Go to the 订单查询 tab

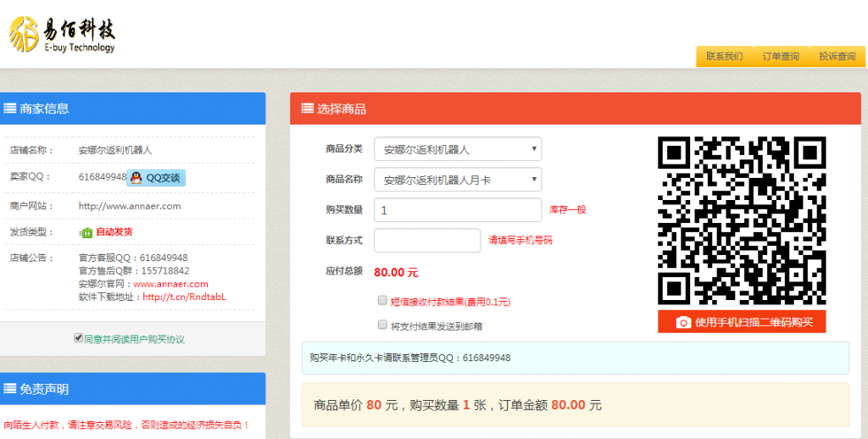780,57
